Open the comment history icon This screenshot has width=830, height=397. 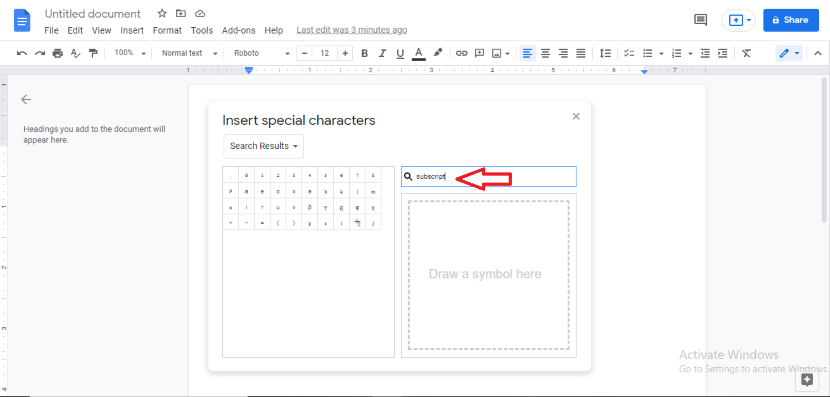tap(700, 20)
